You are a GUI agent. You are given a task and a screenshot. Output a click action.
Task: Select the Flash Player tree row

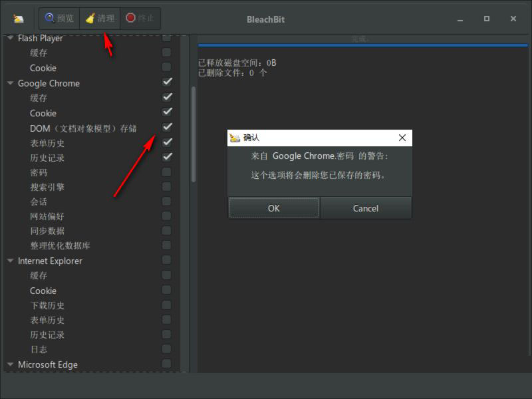click(x=92, y=39)
